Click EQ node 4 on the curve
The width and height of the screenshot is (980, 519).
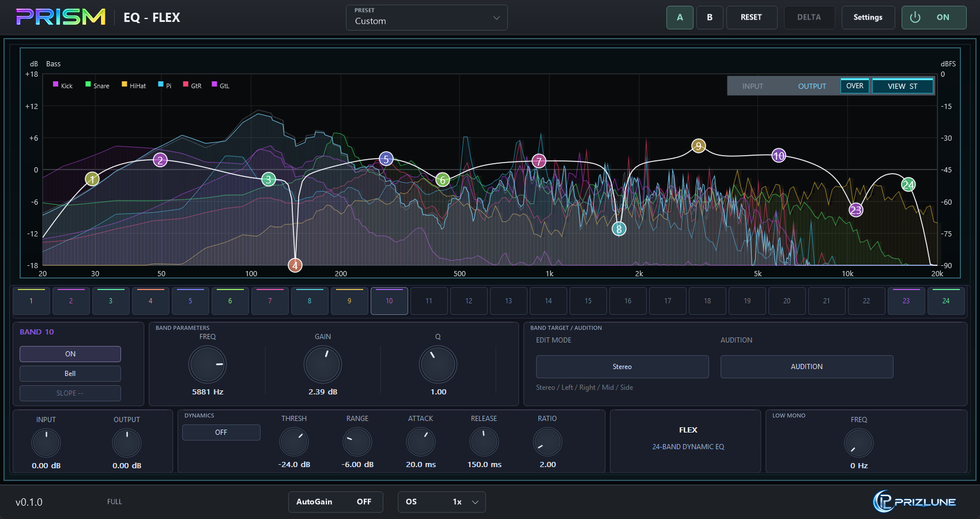pos(295,265)
